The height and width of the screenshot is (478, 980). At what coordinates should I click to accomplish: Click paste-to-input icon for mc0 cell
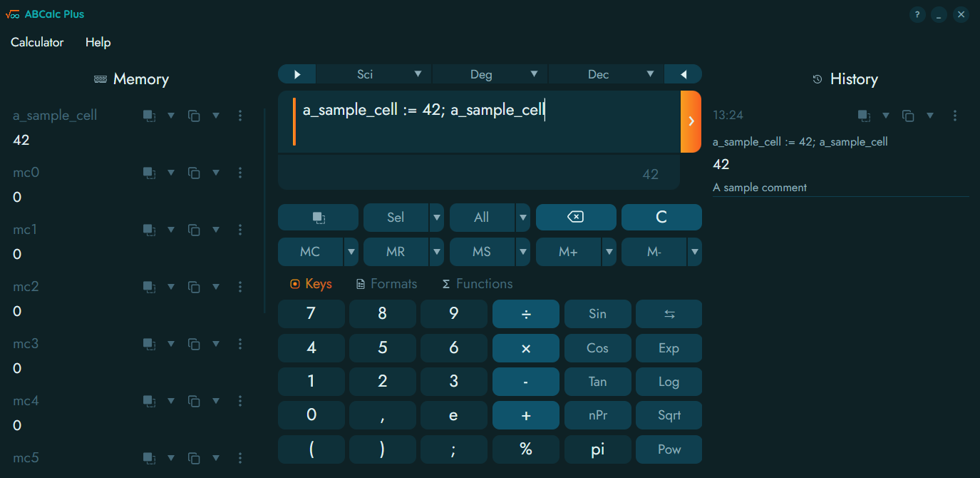(x=149, y=173)
